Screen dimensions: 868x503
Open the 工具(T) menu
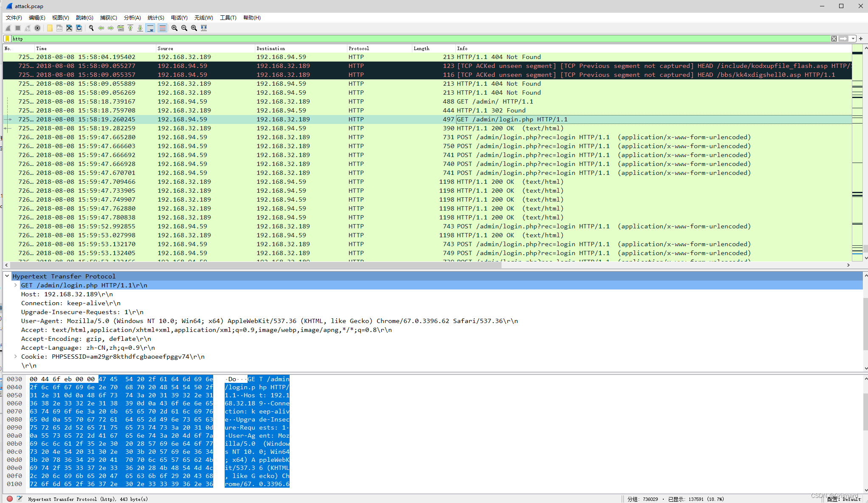pos(228,17)
